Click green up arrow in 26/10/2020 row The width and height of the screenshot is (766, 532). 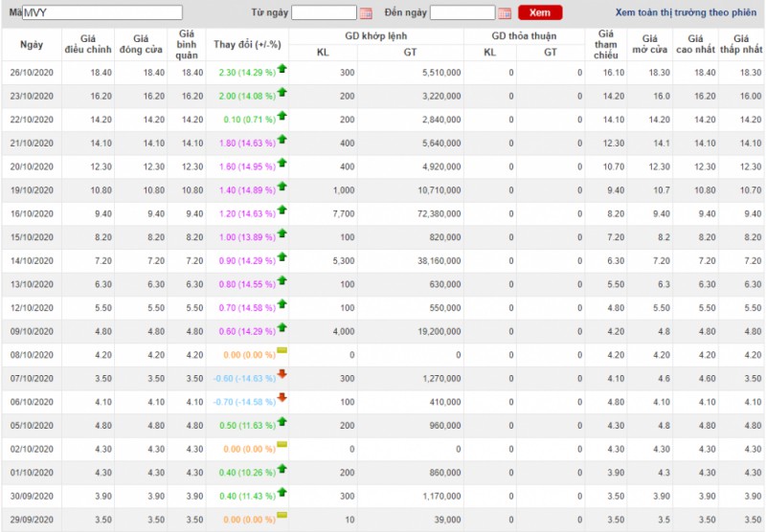pos(282,70)
